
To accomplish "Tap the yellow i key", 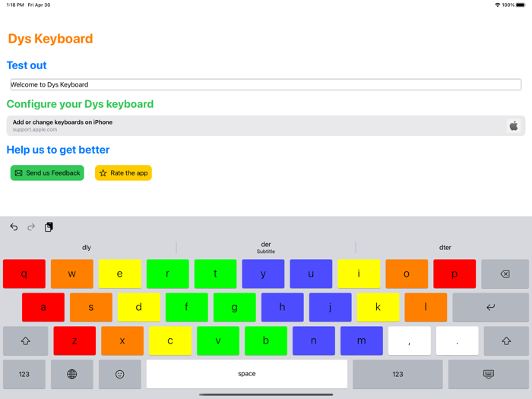I will (359, 274).
